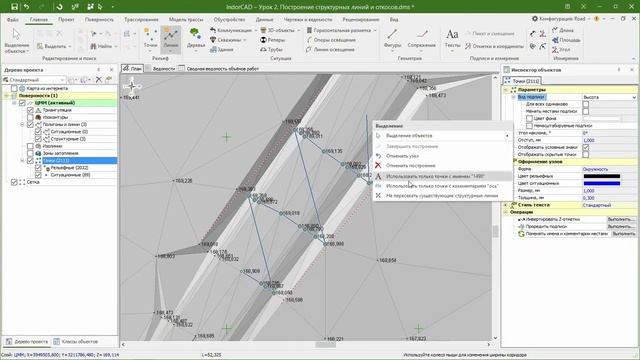Click the Площадь measurement tool

[x=566, y=40]
